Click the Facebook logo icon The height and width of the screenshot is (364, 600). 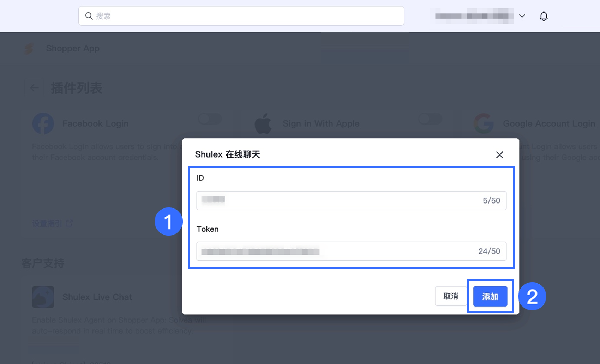[43, 123]
